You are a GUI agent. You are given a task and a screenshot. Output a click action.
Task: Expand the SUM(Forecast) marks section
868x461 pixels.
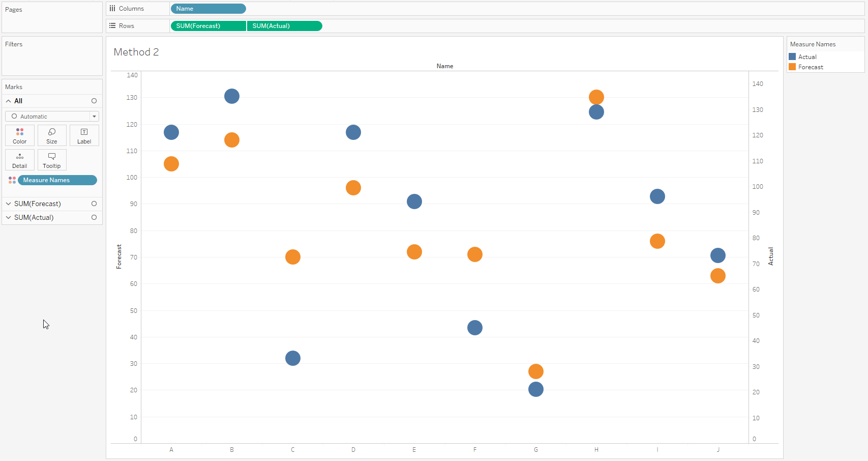tap(9, 204)
